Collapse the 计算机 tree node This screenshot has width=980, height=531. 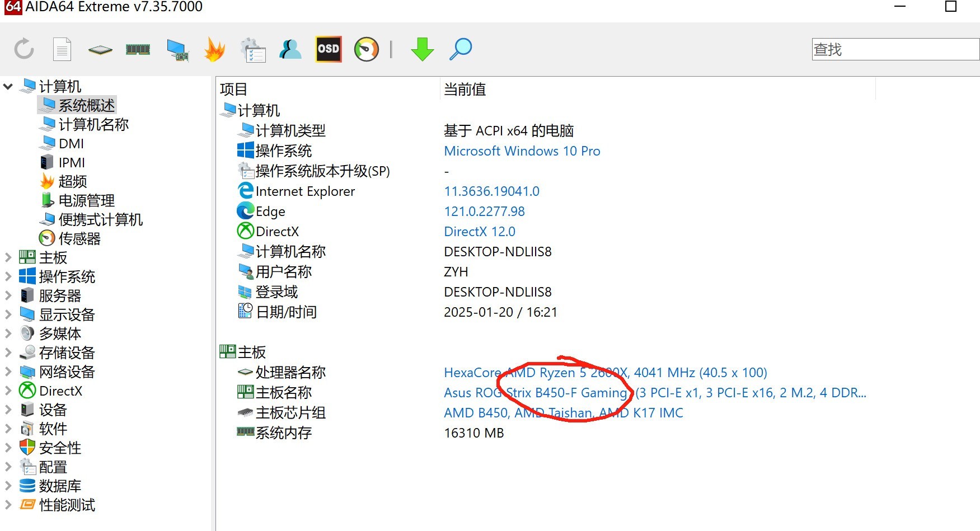8,86
